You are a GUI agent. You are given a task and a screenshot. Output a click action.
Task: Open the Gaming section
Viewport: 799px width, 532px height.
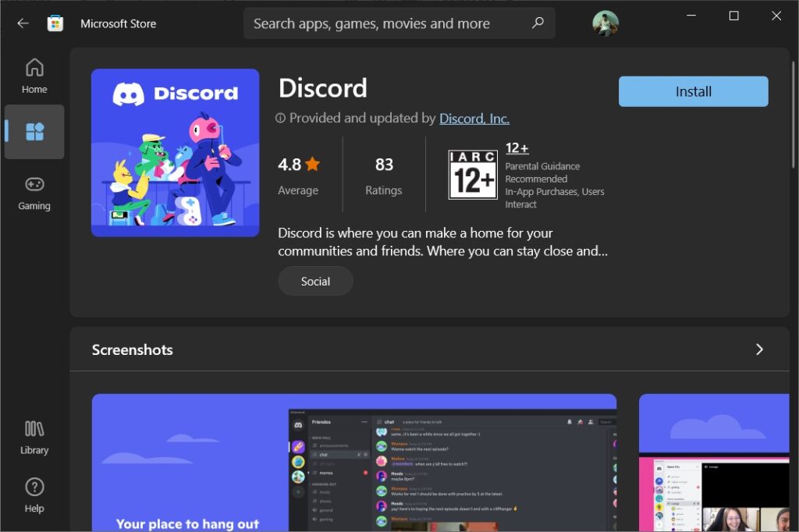click(x=34, y=192)
